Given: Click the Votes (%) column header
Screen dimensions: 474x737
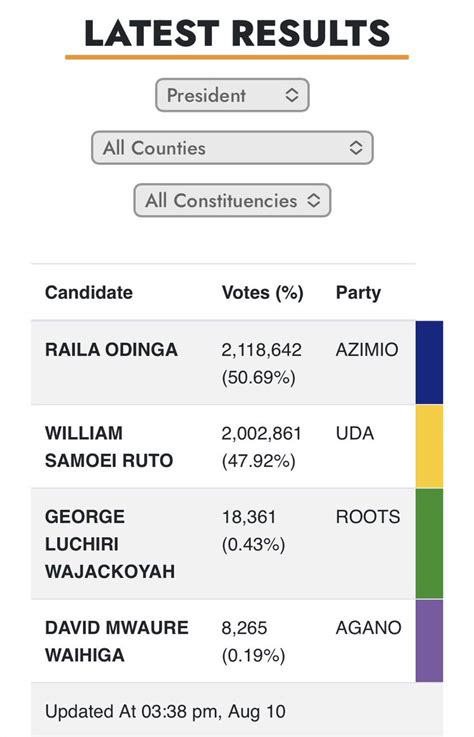Looking at the screenshot, I should 262,293.
